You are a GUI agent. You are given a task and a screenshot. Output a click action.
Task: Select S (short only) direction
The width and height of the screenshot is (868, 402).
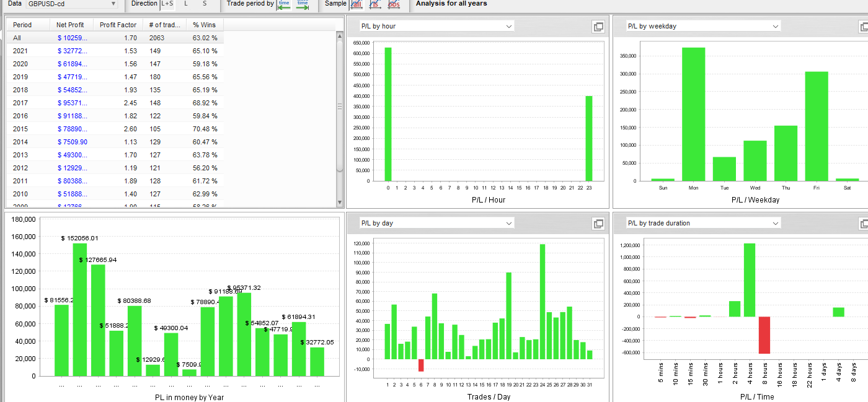205,4
